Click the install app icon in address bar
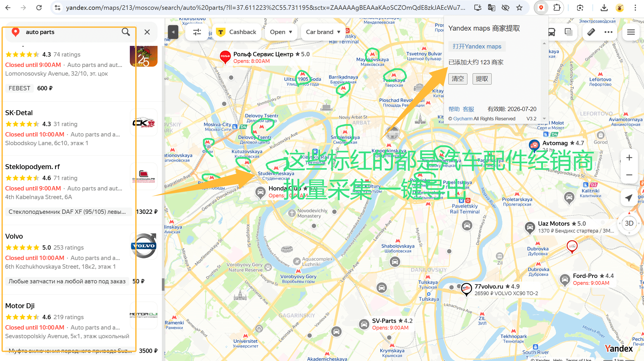 (478, 8)
